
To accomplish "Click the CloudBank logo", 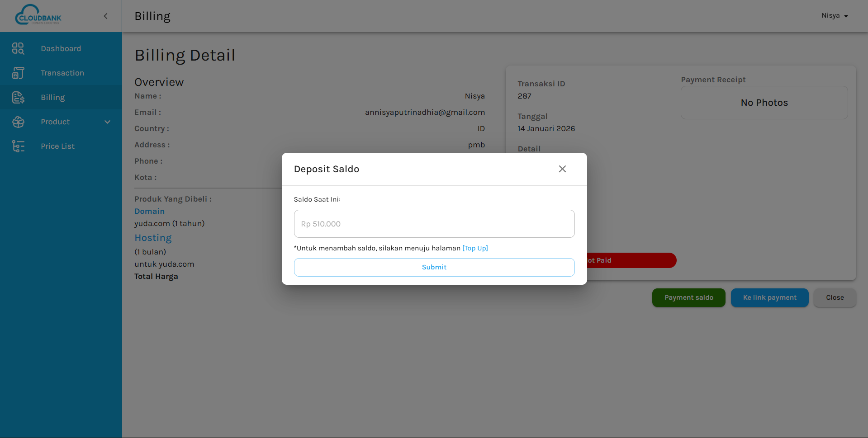I will coord(38,15).
